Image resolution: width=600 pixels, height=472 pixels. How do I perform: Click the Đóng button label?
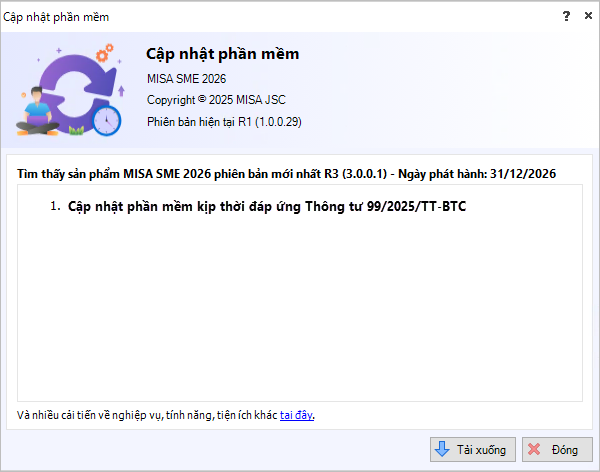[x=564, y=450]
